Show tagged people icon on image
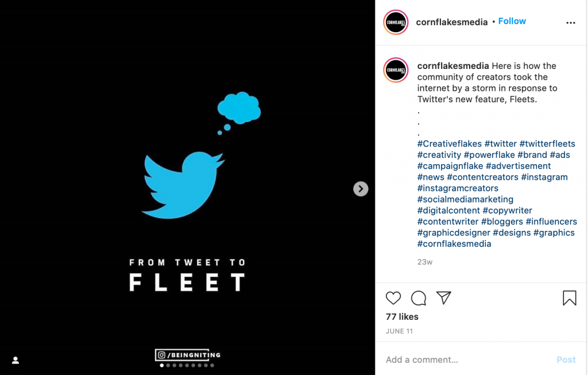Image resolution: width=588 pixels, height=375 pixels. 16,360
